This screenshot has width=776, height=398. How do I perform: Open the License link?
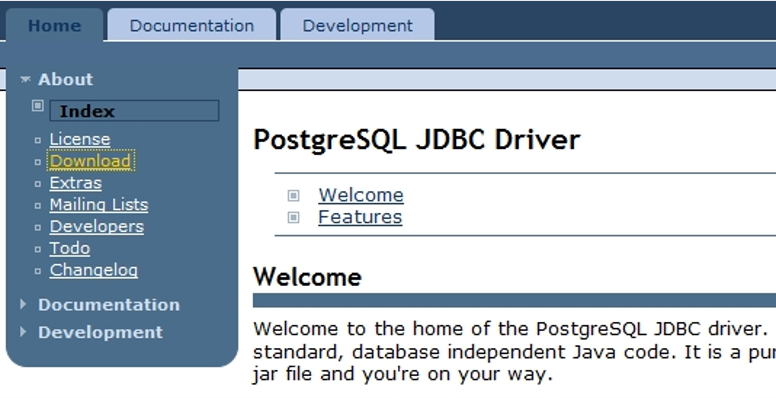tap(80, 139)
